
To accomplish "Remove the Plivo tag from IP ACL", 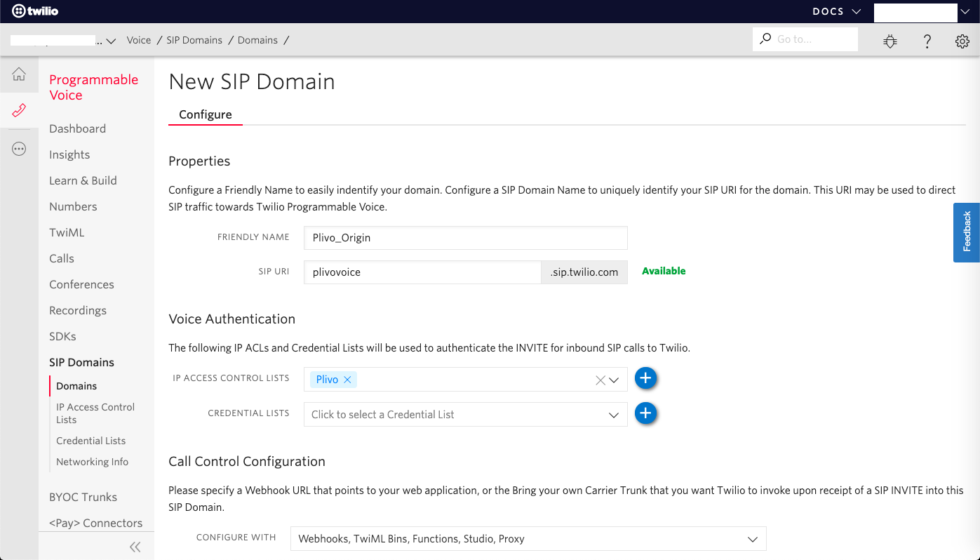I will click(347, 380).
